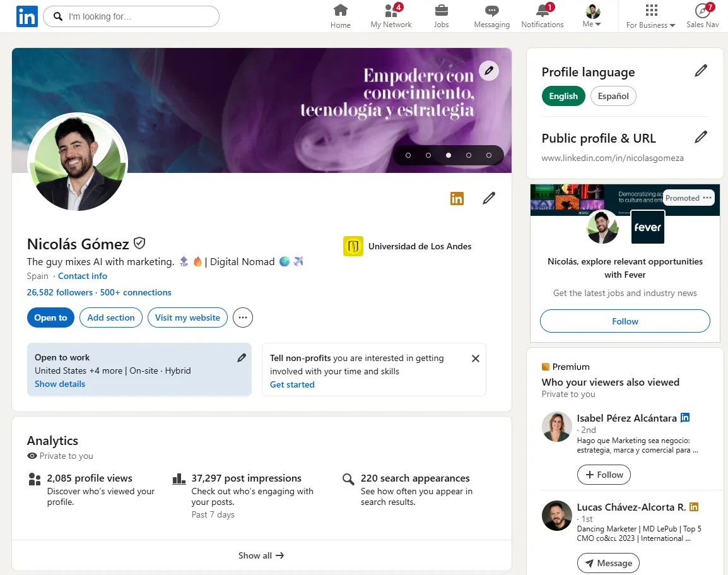Click in the I'm looking for search field
The image size is (728, 575).
131,16
